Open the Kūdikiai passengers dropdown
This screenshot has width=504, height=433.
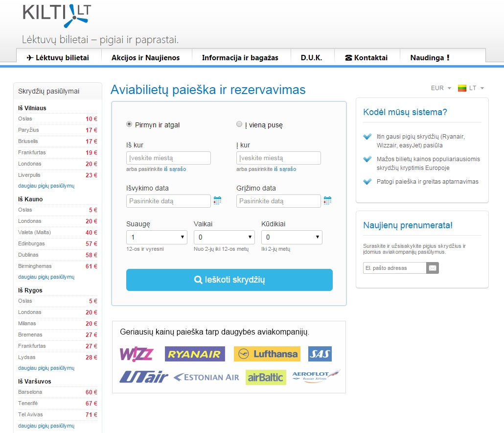pyautogui.click(x=292, y=238)
